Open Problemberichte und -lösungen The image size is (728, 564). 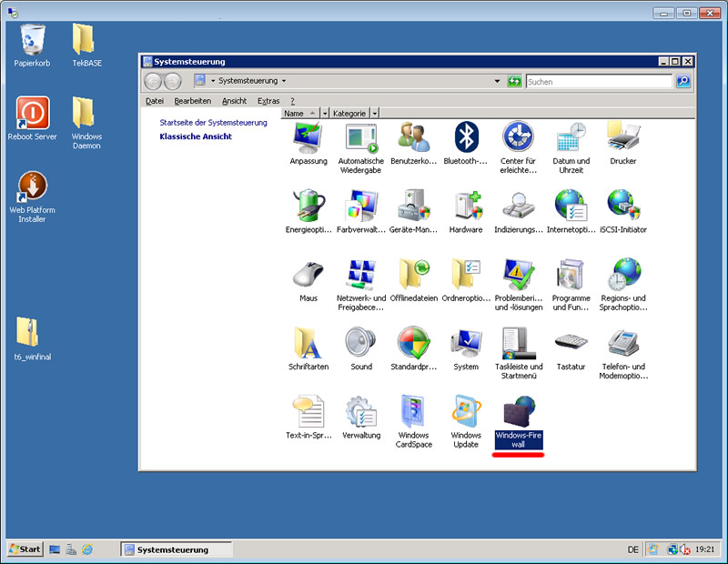pos(518,285)
